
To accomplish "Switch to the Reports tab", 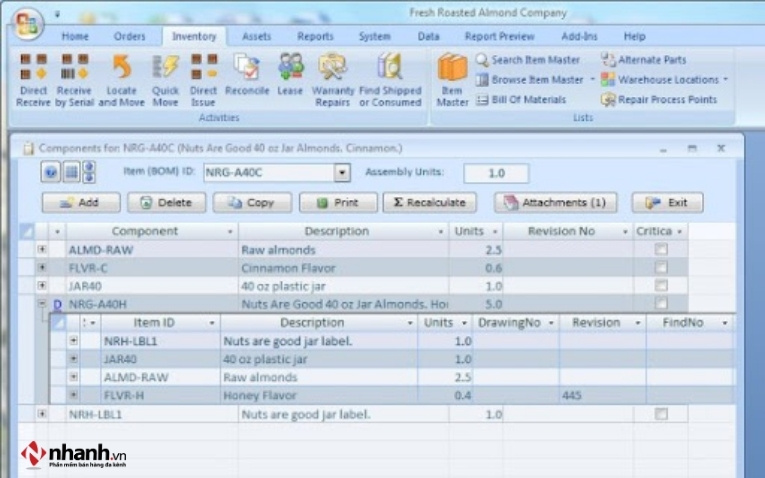I will [315, 37].
